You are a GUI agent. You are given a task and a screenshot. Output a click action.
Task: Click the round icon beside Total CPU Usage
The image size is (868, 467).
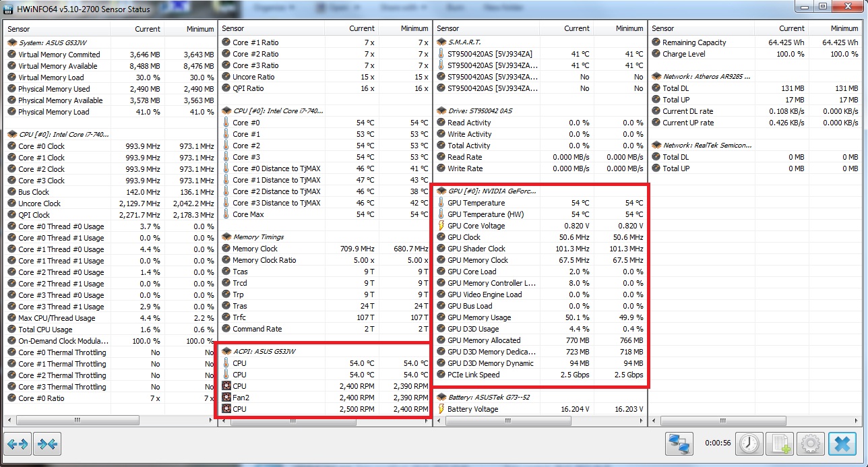coord(11,330)
